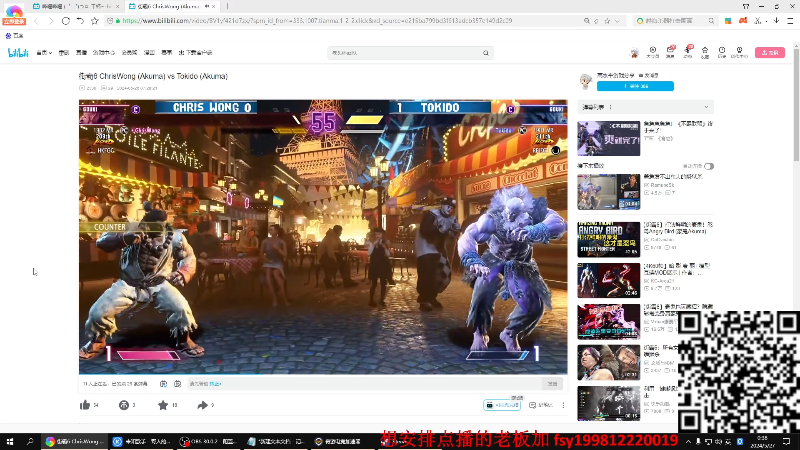800x450 pixels.
Task: Click the bilibili search magnifier button
Action: tap(486, 53)
